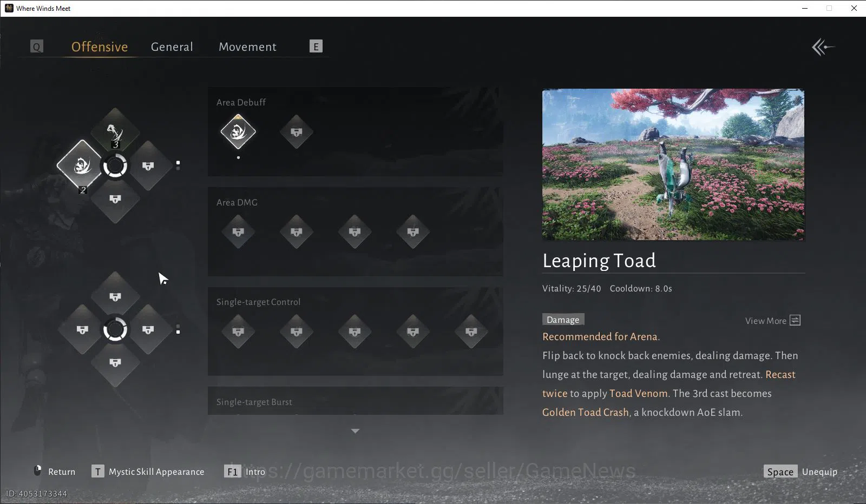The image size is (866, 504).
Task: Click the page dots beside the lower wheel
Action: point(178,329)
